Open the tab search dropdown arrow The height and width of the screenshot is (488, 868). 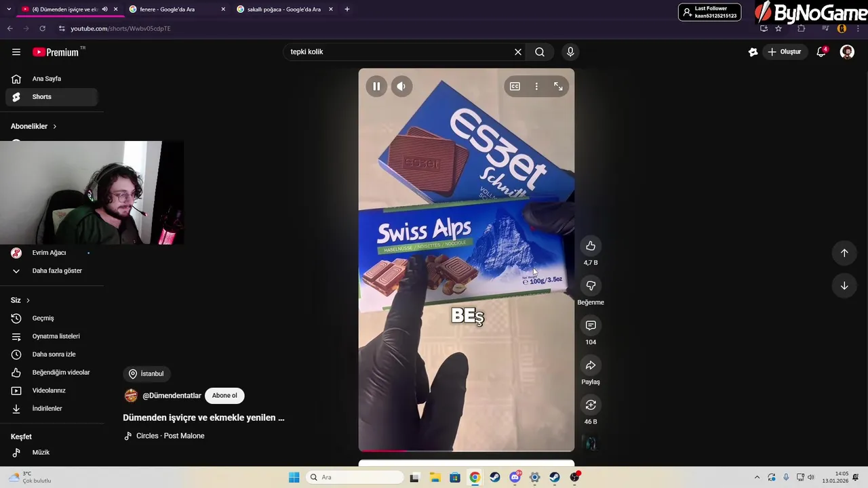9,9
